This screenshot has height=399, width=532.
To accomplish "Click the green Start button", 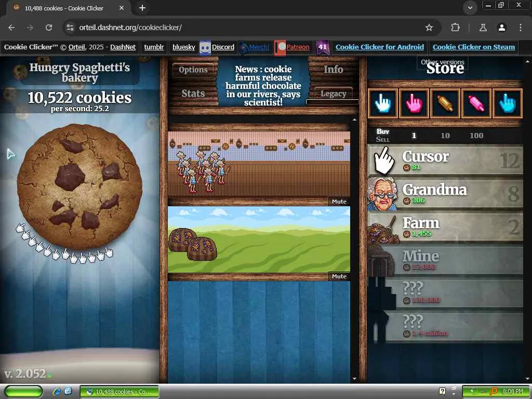I will 23,392.
